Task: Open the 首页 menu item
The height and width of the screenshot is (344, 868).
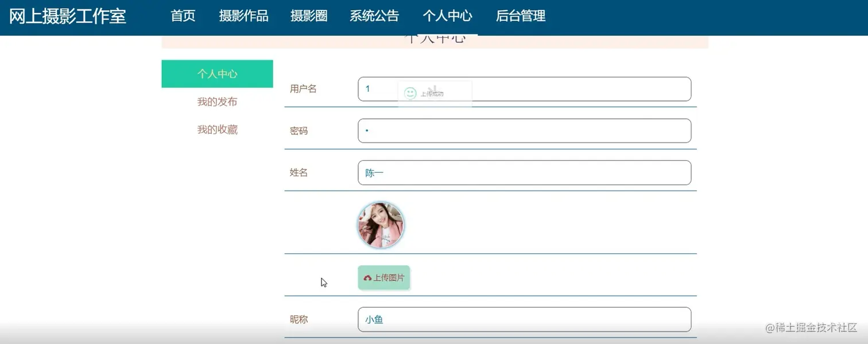Action: [183, 16]
